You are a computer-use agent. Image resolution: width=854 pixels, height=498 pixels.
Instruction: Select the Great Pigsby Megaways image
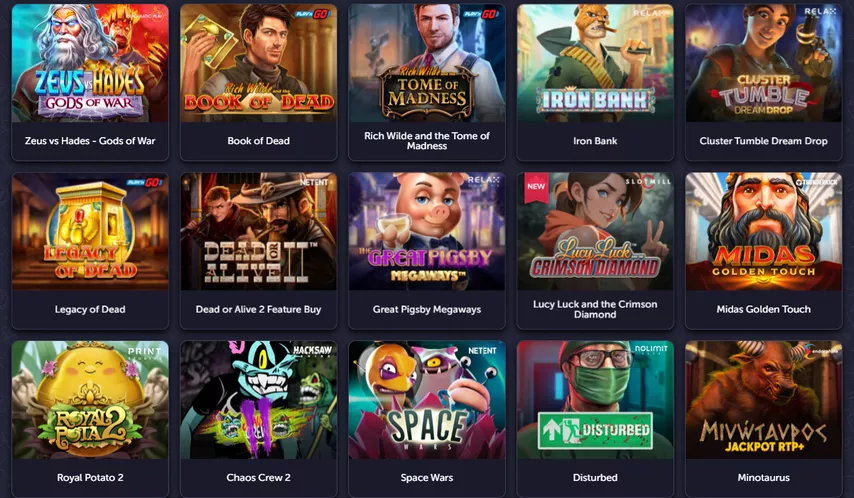pos(426,231)
